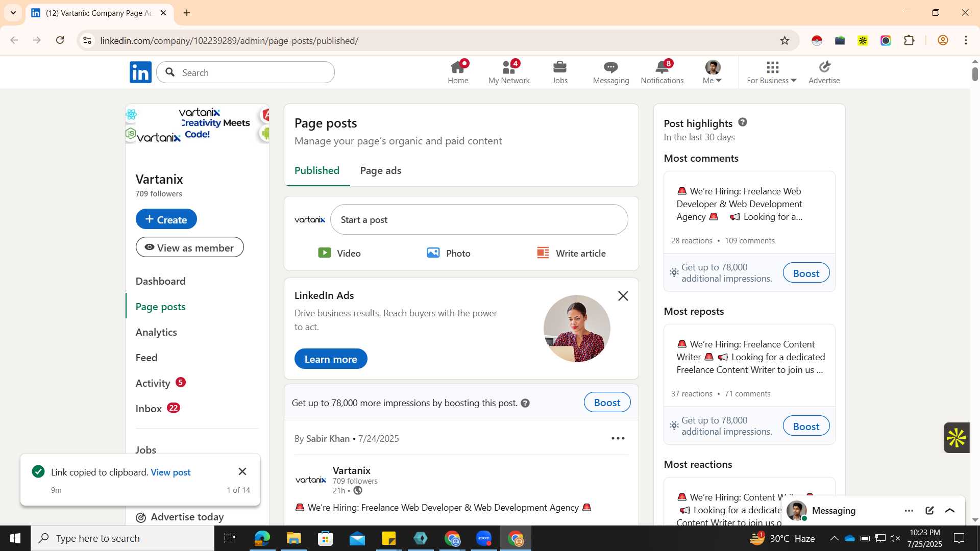This screenshot has width=980, height=551.
Task: Add a Photo to a post
Action: (x=449, y=253)
